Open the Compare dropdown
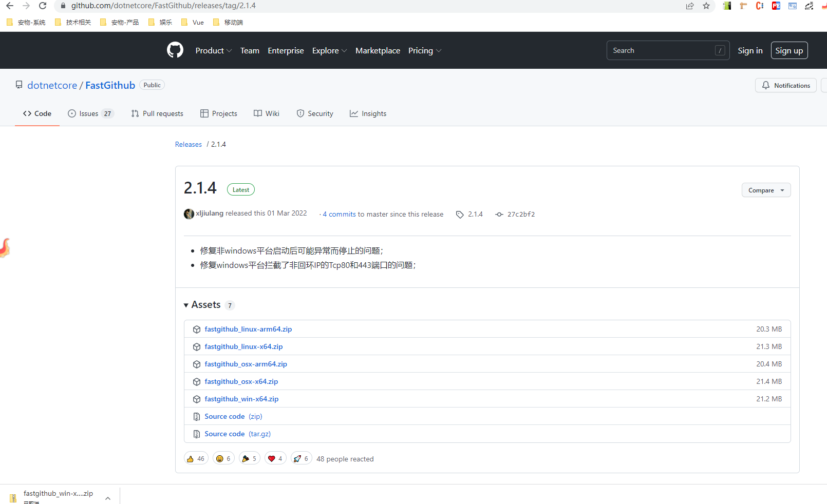Viewport: 827px width, 504px height. pos(766,190)
